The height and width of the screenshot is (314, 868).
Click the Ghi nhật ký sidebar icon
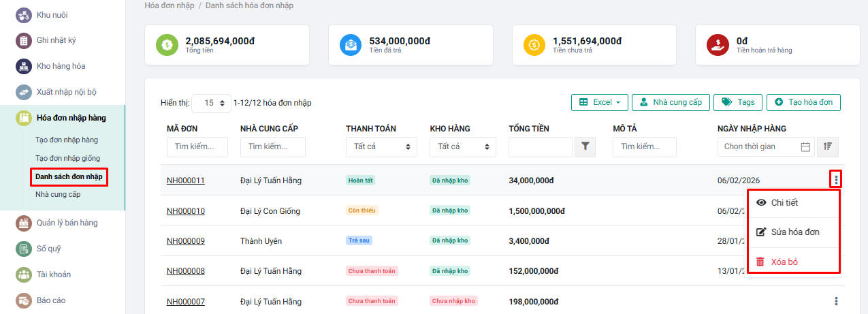coord(24,40)
